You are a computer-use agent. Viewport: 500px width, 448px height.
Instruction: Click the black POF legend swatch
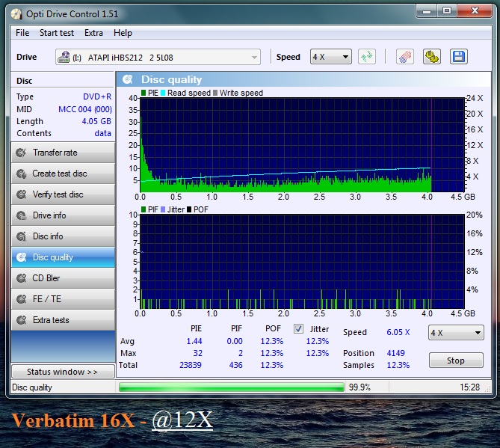click(189, 209)
